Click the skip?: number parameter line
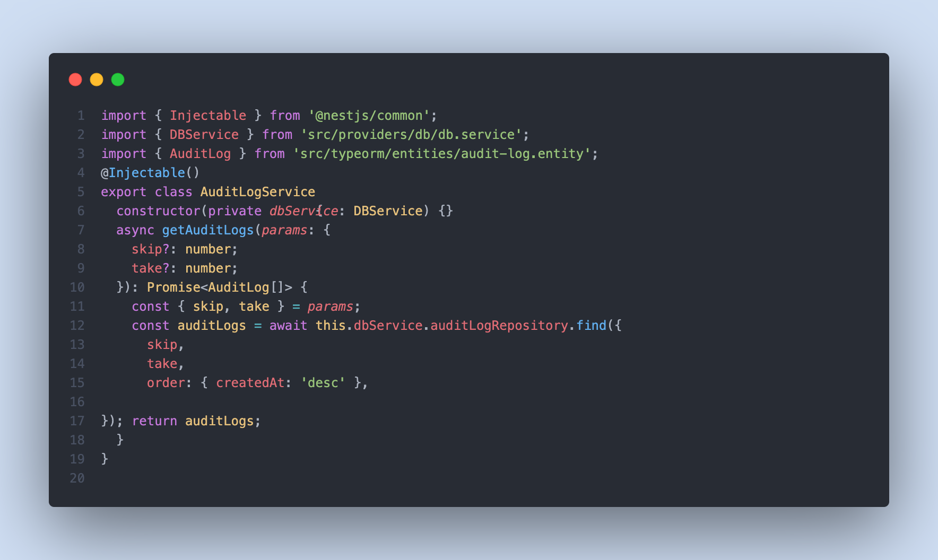The image size is (938, 560). click(x=185, y=249)
